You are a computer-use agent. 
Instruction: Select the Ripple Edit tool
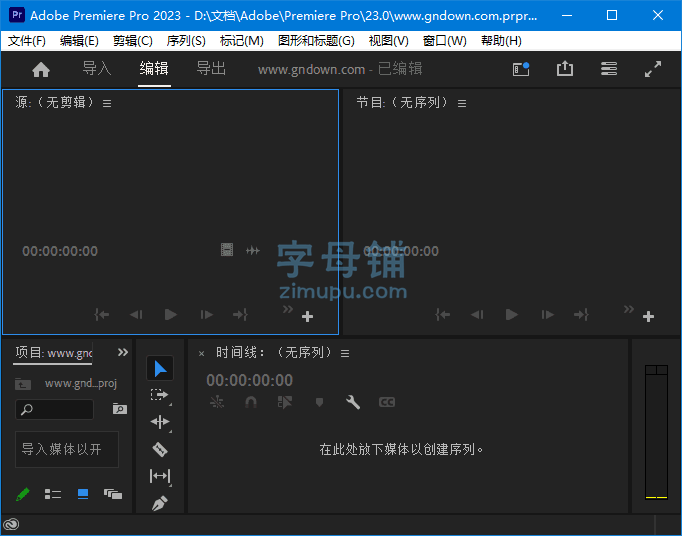[x=160, y=422]
